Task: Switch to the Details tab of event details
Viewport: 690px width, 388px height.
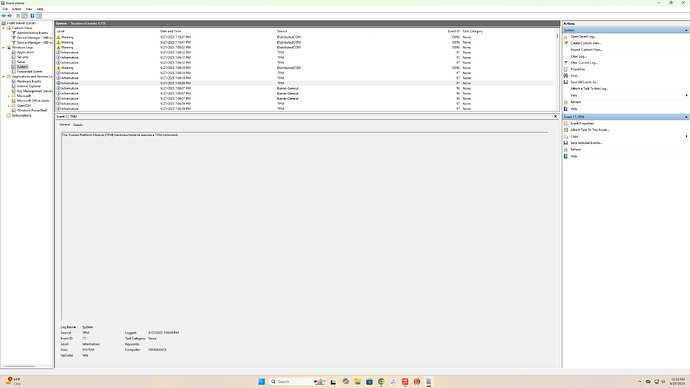Action: (78, 125)
